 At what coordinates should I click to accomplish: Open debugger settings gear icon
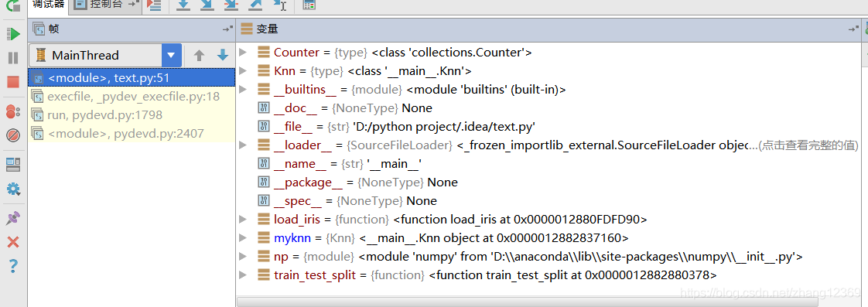tap(12, 189)
